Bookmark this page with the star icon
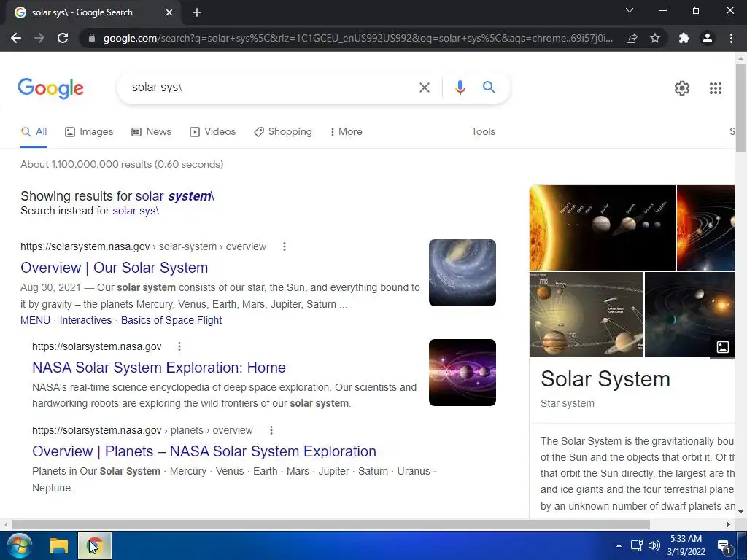The height and width of the screenshot is (560, 747). pos(655,38)
